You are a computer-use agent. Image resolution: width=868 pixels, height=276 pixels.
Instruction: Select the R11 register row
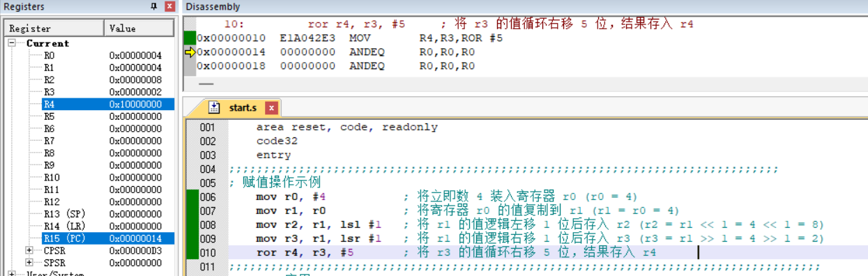(89, 190)
